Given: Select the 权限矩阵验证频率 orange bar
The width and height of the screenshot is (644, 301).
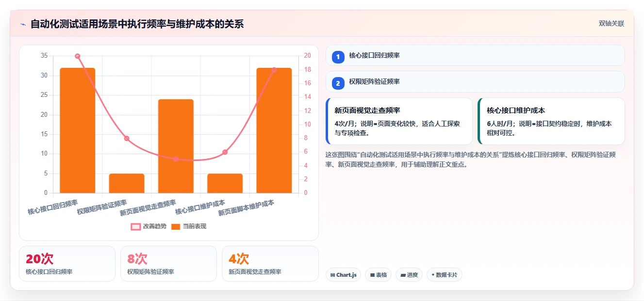Looking at the screenshot, I should [127, 183].
